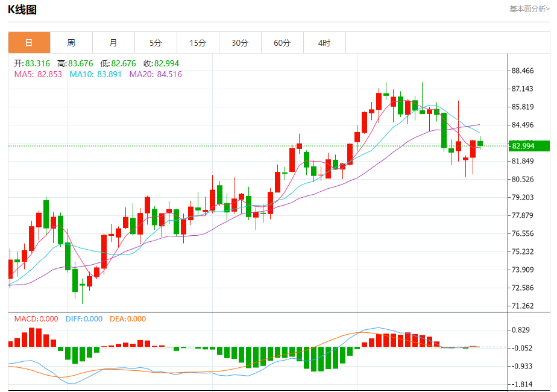
Task: Switch to the 周 weekly tab
Action: [71, 43]
